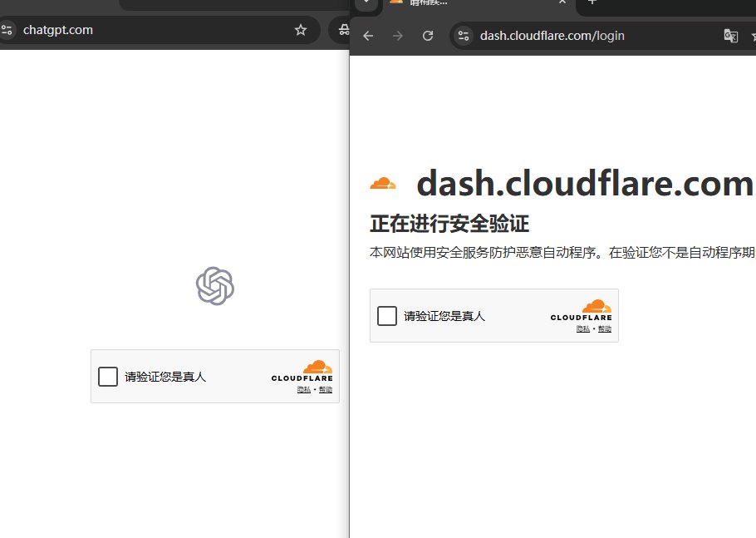Click the 正在进行安全验证 heading
This screenshot has height=538, width=756.
pyautogui.click(x=449, y=224)
